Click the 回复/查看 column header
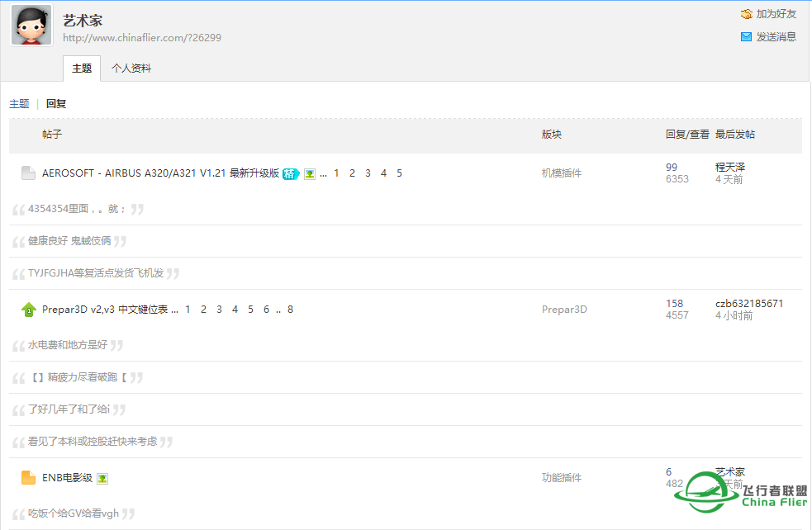This screenshot has height=530, width=812. [687, 135]
